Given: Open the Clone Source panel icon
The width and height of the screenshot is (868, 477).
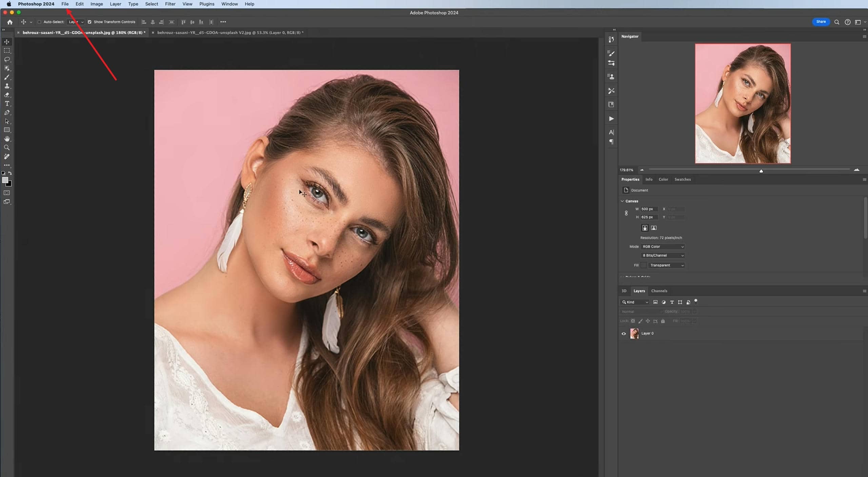Looking at the screenshot, I should click(x=611, y=77).
